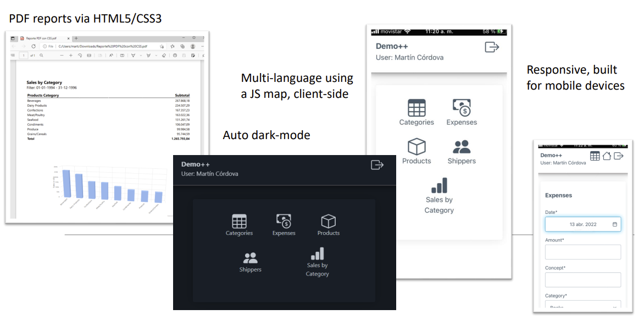
Task: Open Categories in the light mobile menu
Action: click(x=417, y=112)
